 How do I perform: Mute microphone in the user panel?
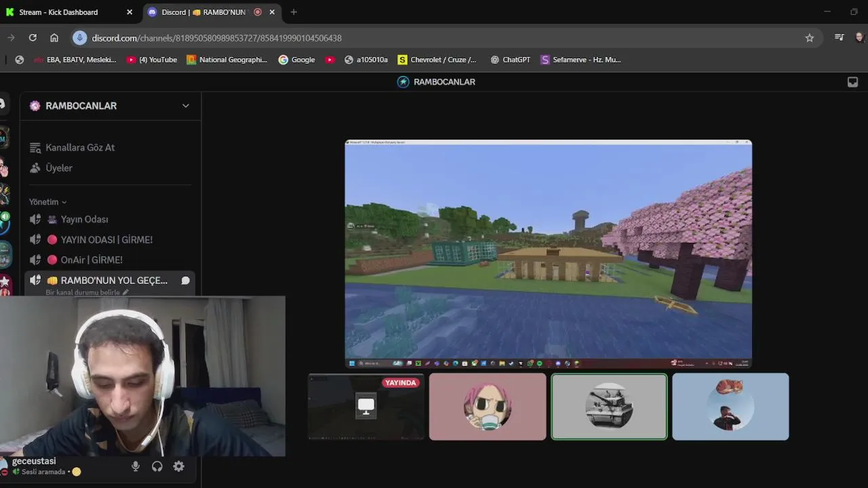pyautogui.click(x=136, y=466)
